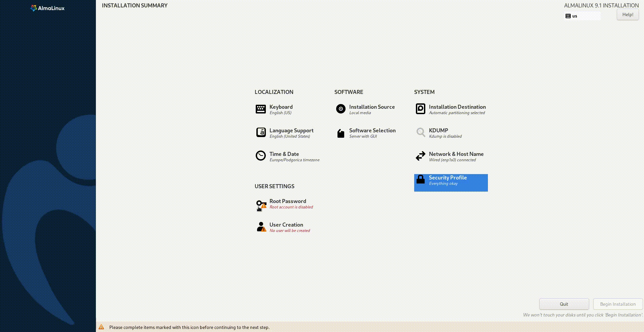The image size is (644, 332).
Task: Click the User Creation person icon
Action: point(261,227)
